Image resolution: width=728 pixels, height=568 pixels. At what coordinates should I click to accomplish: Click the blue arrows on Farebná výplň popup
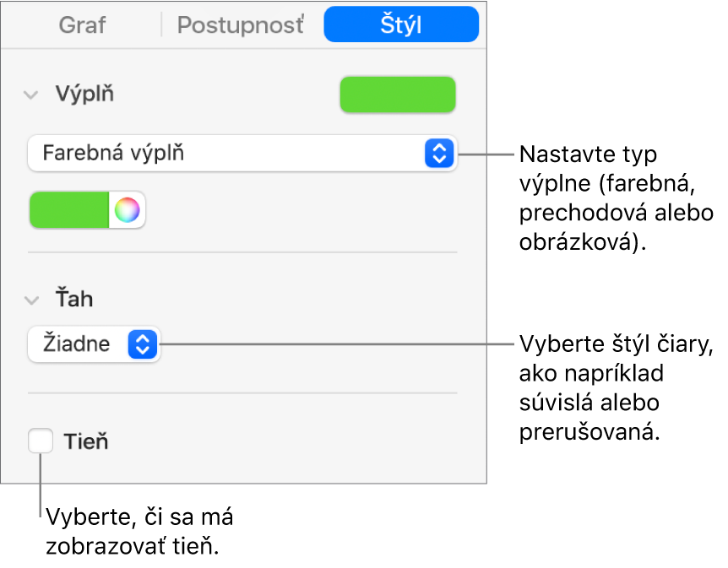coord(438,154)
